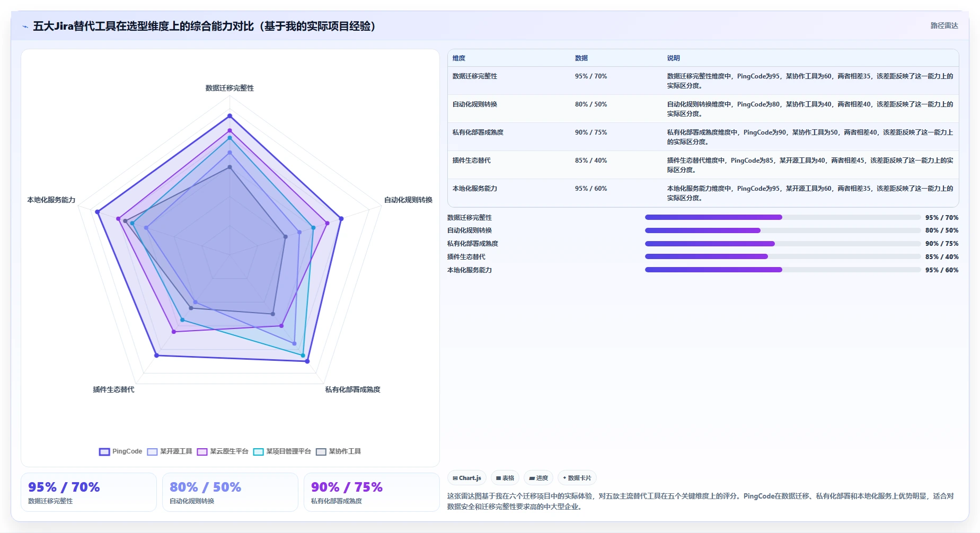Click PingCode's outermost point on 本地化服务能力 axis
The width and height of the screenshot is (980, 533).
pos(98,212)
